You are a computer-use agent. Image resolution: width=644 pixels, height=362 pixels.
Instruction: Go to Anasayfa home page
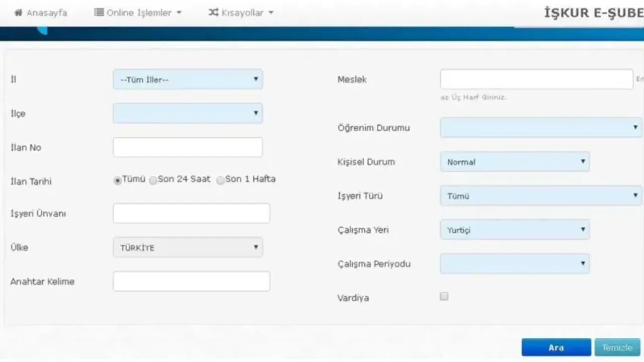pyautogui.click(x=40, y=13)
